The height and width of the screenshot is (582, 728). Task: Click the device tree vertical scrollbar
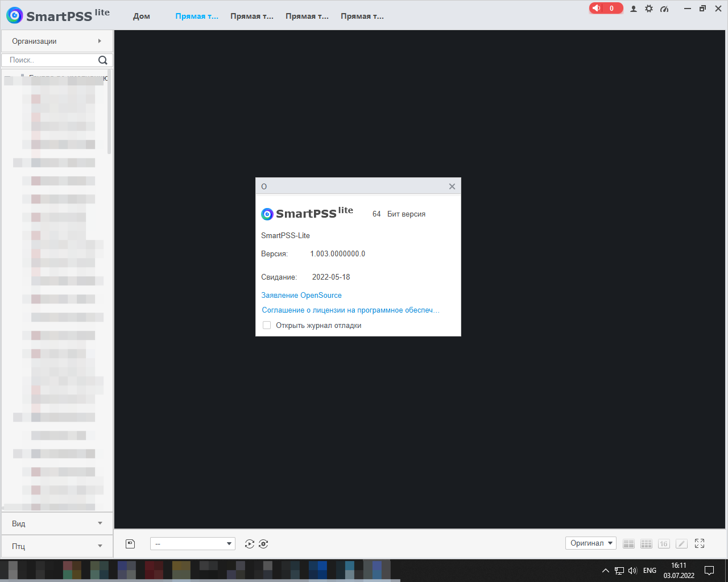(109, 113)
